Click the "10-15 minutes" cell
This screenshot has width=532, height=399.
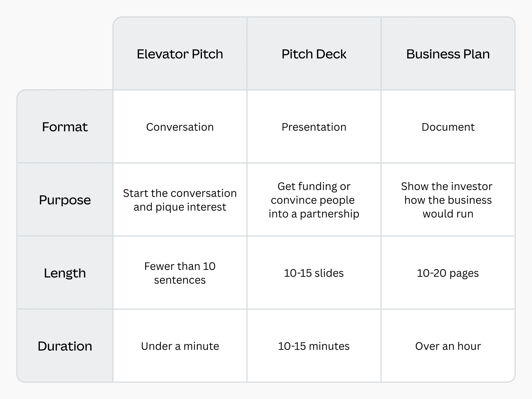click(x=314, y=346)
